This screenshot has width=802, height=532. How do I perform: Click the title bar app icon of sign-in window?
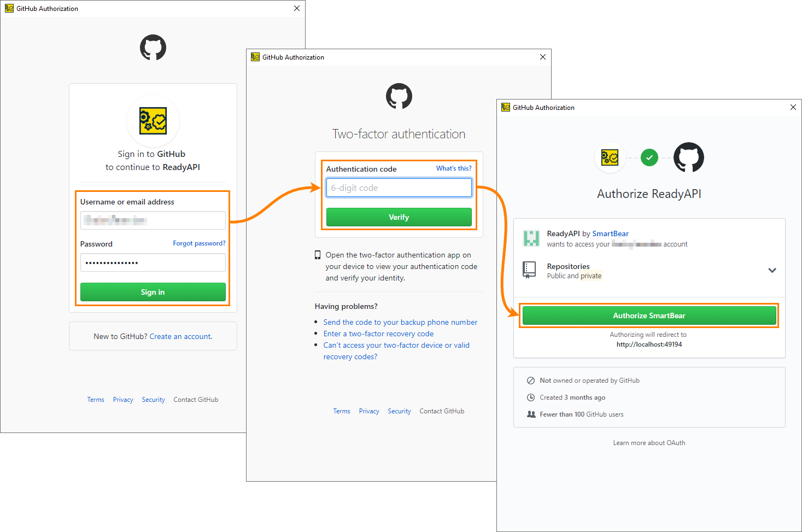[9, 8]
